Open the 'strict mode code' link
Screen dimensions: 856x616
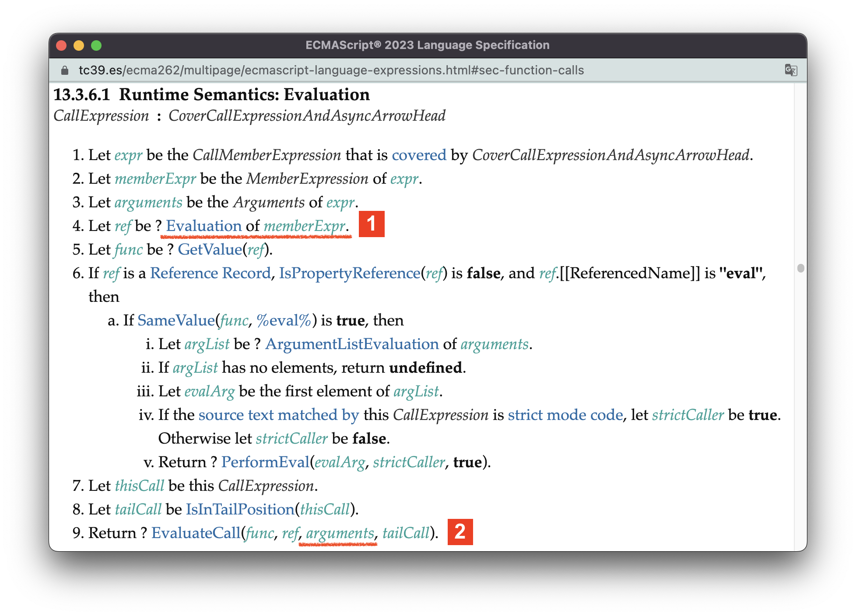pos(565,415)
